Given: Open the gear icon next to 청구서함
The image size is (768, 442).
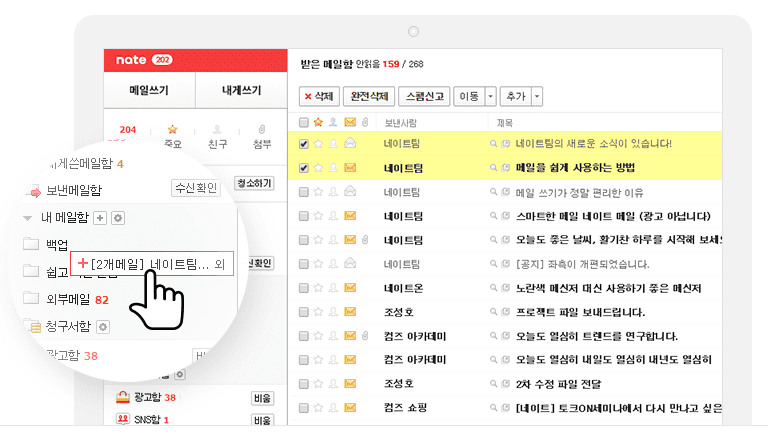Looking at the screenshot, I should pyautogui.click(x=103, y=327).
